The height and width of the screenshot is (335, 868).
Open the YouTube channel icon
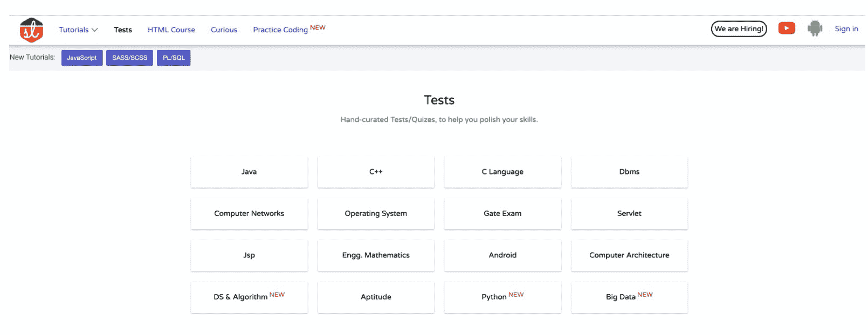point(787,29)
